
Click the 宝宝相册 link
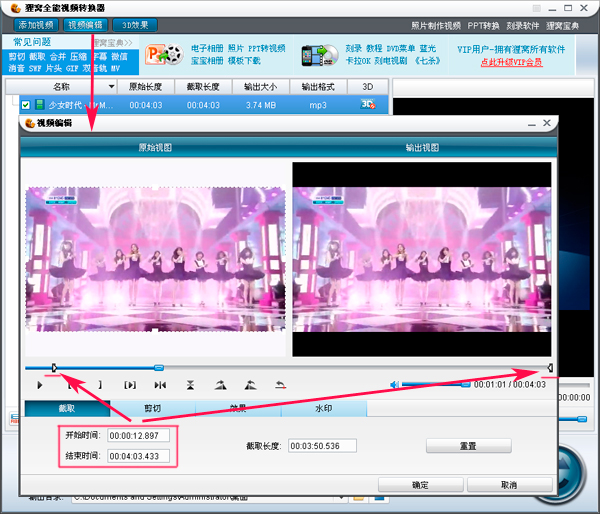207,60
